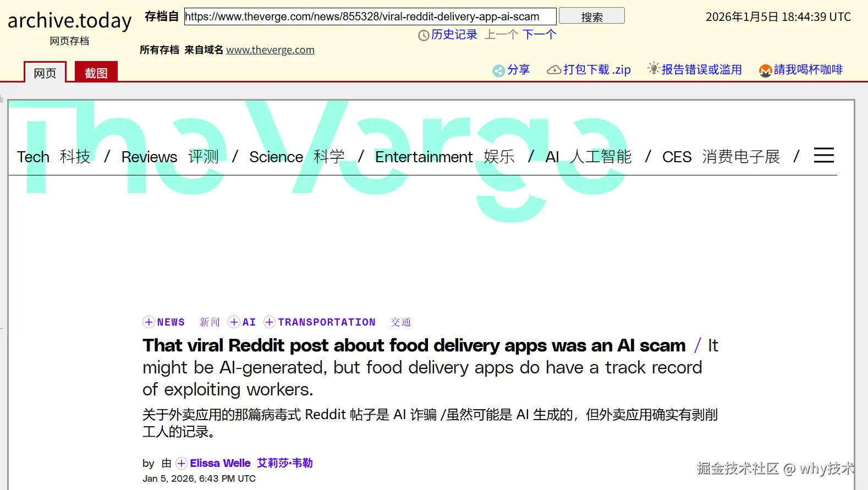Click the 'Jan 5, 2026, 6:43 PM UTC' timestamp
Image resolution: width=868 pixels, height=490 pixels.
(x=199, y=478)
